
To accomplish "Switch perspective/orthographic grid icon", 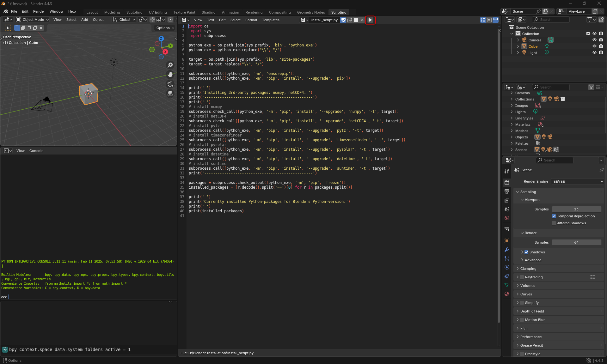I will click(170, 94).
